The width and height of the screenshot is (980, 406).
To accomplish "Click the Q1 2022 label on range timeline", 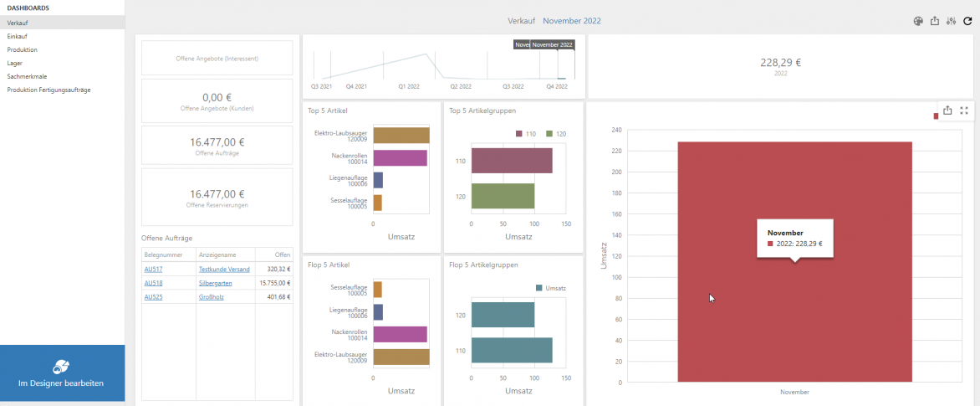I will point(409,86).
